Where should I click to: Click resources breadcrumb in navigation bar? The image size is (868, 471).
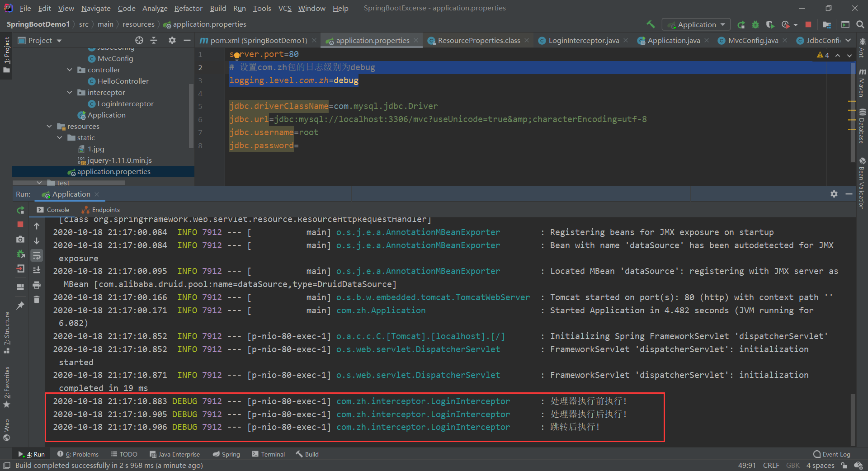[x=138, y=24]
